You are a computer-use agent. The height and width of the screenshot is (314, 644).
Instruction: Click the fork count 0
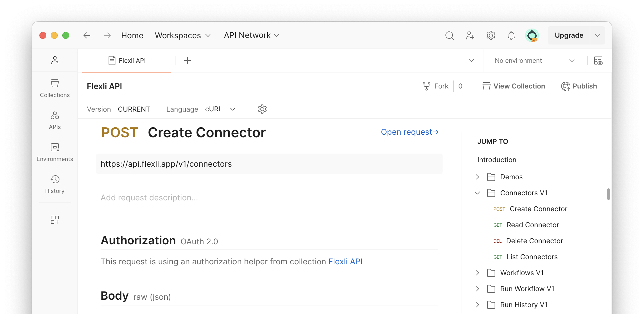460,86
